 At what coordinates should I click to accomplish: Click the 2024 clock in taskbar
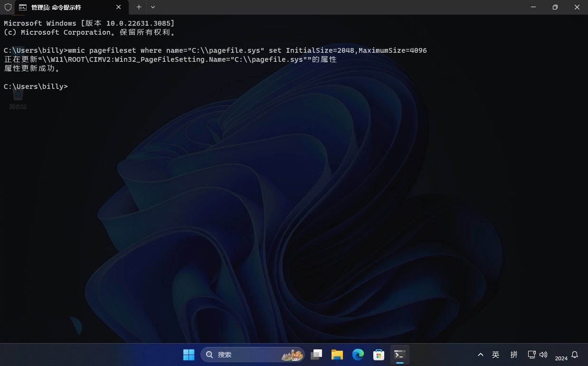(x=561, y=358)
